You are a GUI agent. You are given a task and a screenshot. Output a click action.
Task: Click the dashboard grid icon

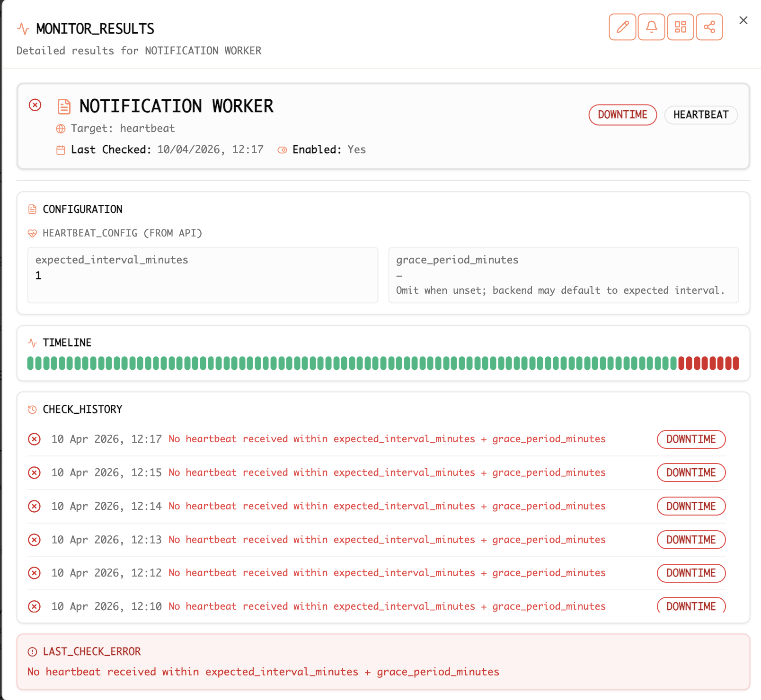pos(680,27)
